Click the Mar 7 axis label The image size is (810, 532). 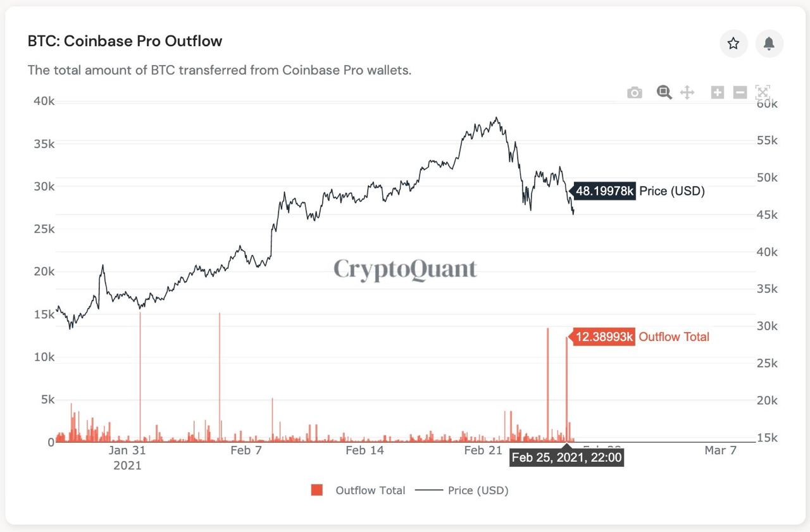tap(721, 450)
